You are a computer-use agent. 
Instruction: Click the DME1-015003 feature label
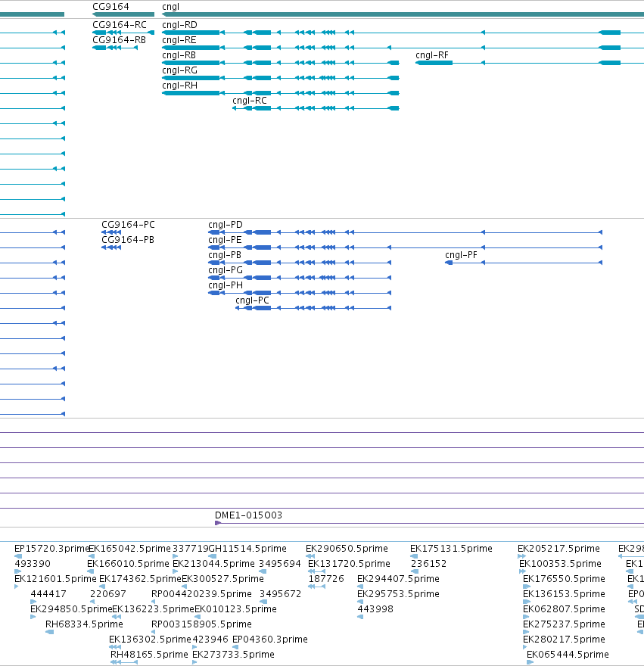(x=248, y=515)
